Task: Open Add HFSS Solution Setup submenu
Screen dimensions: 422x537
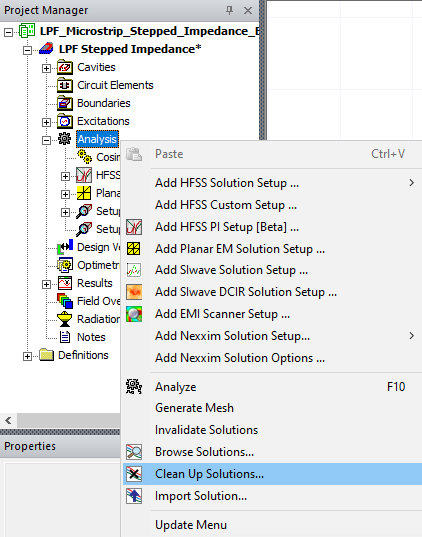Action: pyautogui.click(x=272, y=183)
